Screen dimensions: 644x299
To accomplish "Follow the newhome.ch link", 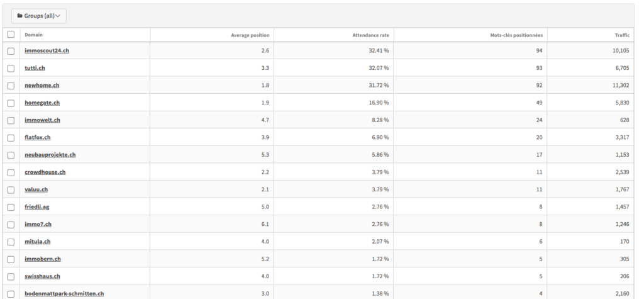I will click(42, 85).
